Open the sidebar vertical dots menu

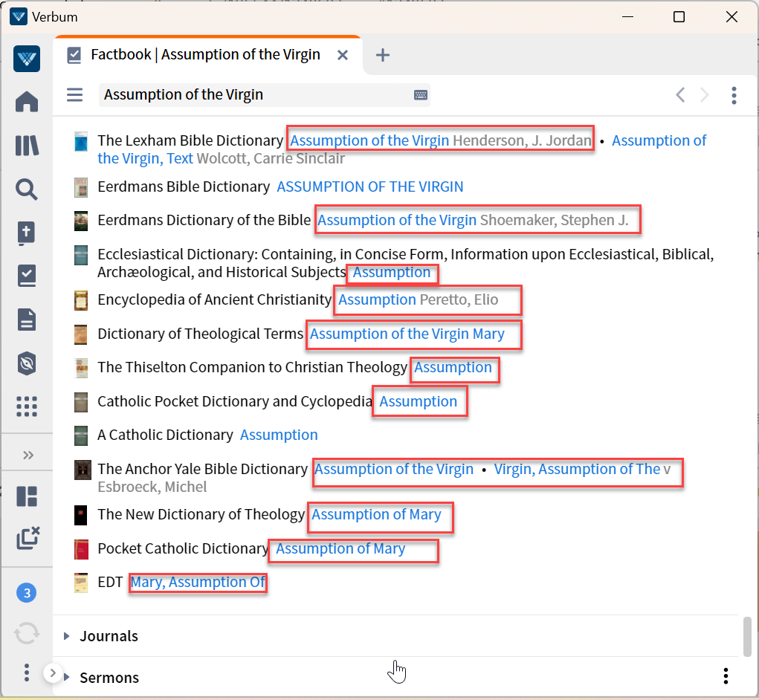[x=27, y=673]
